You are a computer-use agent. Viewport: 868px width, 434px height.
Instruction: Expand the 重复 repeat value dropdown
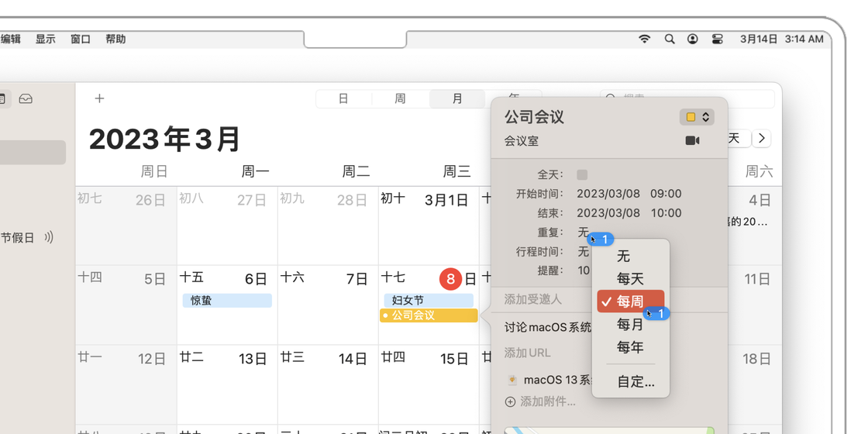coord(584,232)
